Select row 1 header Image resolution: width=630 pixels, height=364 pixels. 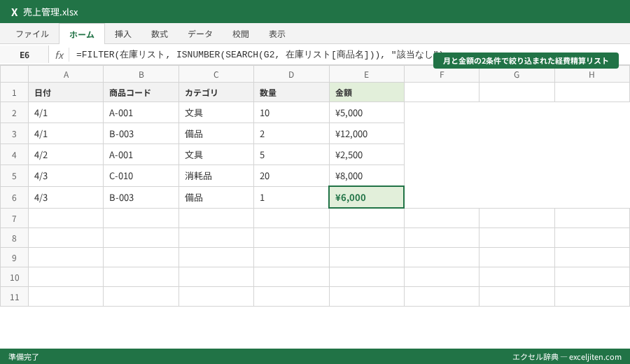14,93
